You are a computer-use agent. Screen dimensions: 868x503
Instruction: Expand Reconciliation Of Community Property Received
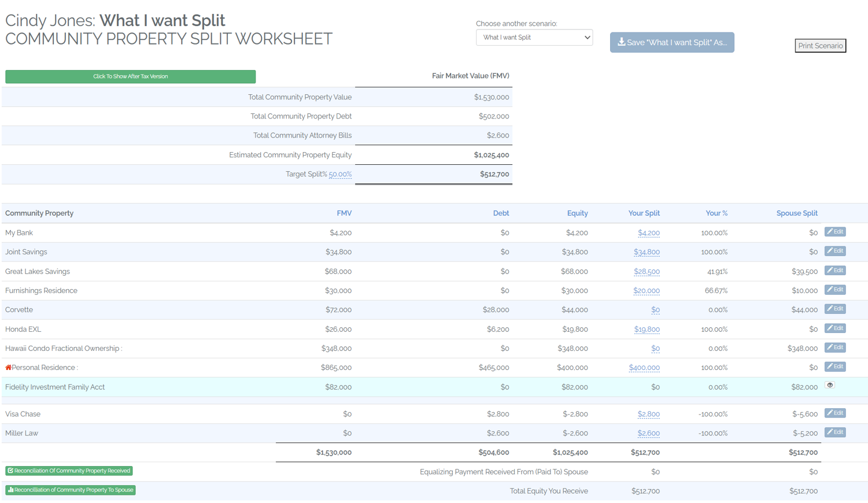tap(69, 471)
